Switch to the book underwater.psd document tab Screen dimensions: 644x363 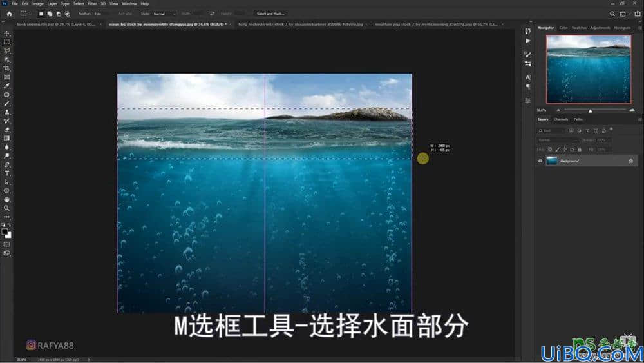(x=56, y=25)
